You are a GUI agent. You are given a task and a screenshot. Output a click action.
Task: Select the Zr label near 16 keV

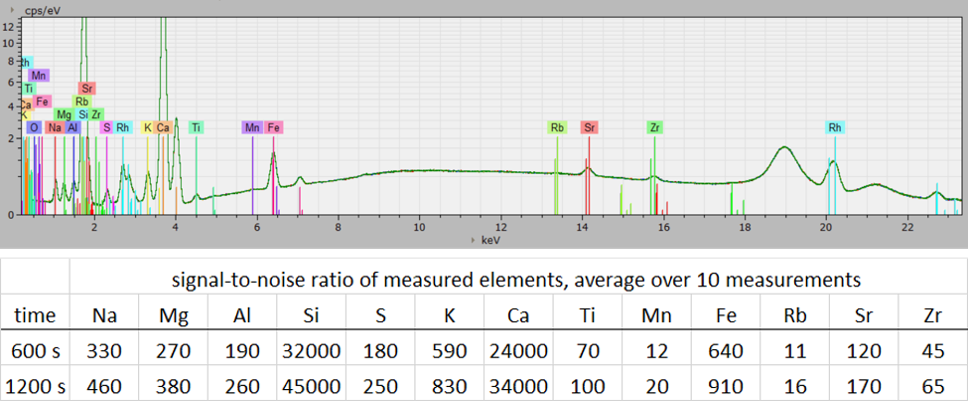pos(655,128)
